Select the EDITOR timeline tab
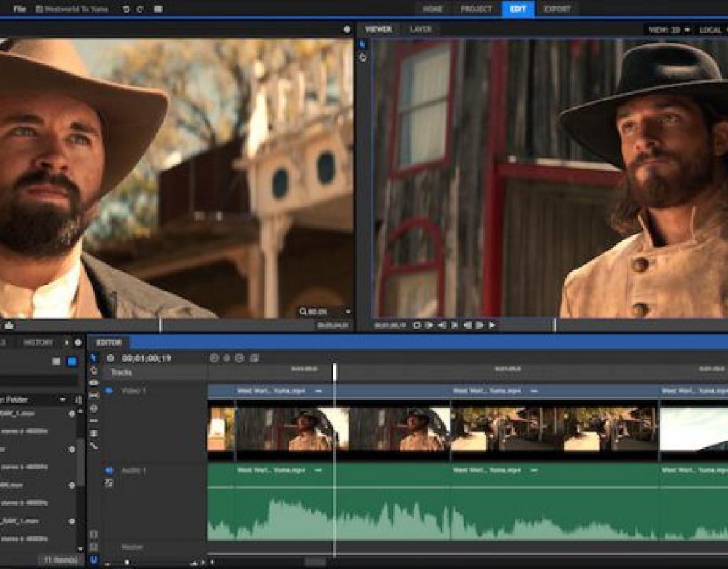The width and height of the screenshot is (728, 569). (x=109, y=343)
